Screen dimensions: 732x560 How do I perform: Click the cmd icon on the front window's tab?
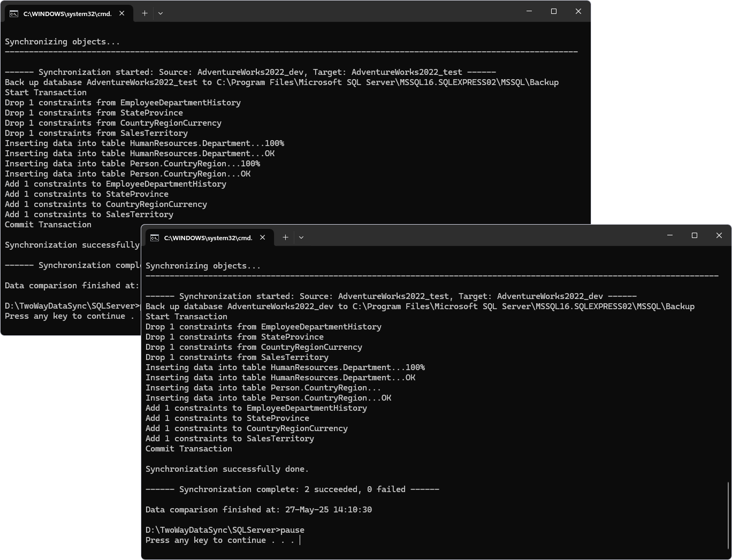(x=155, y=238)
